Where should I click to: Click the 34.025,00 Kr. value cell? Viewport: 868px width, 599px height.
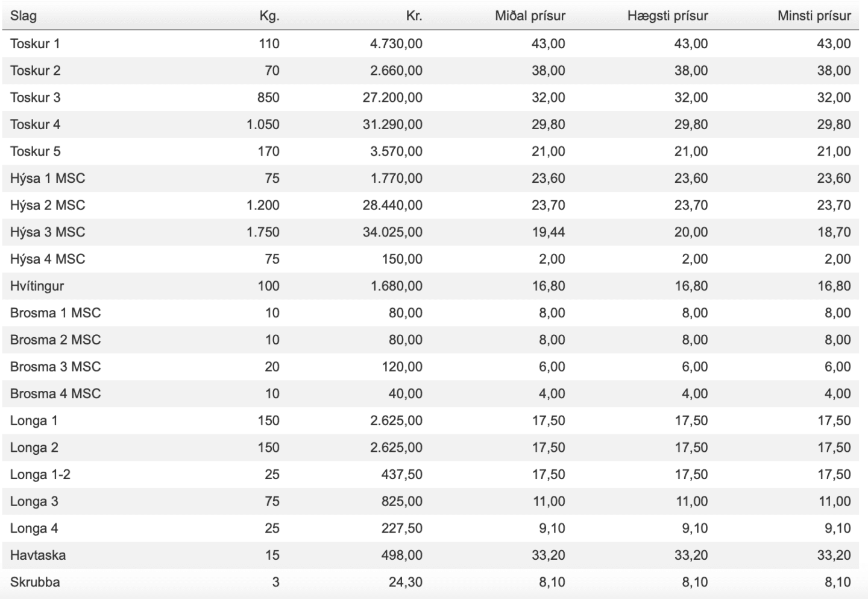(x=392, y=232)
